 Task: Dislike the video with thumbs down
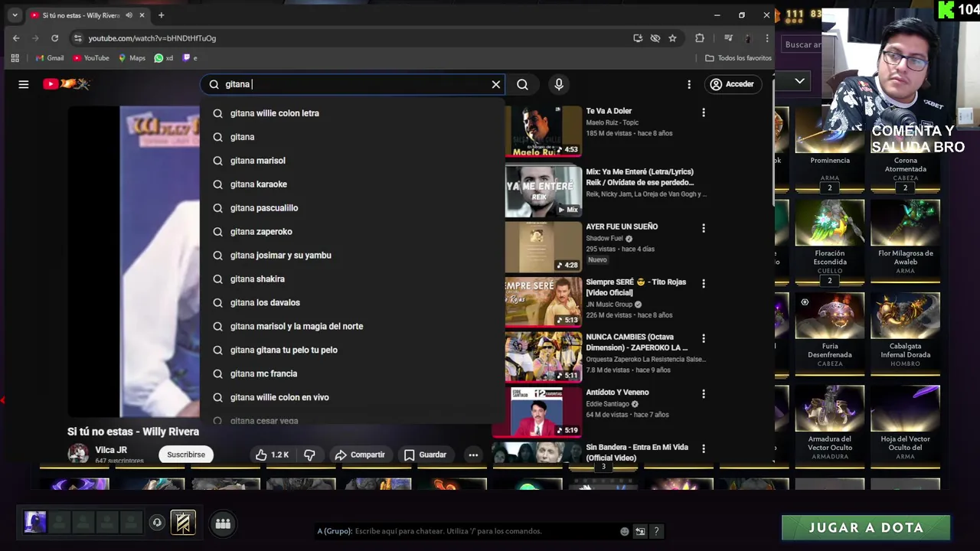[309, 455]
